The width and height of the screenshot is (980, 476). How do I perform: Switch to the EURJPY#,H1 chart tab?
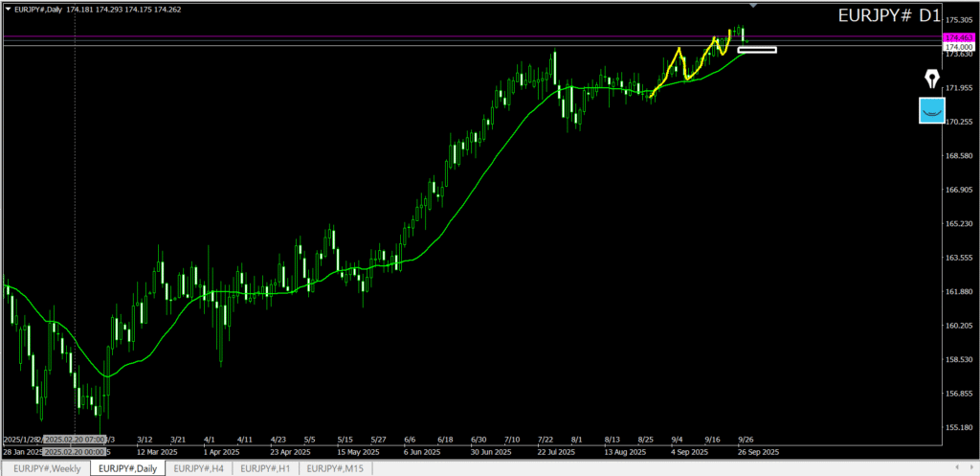pos(265,468)
